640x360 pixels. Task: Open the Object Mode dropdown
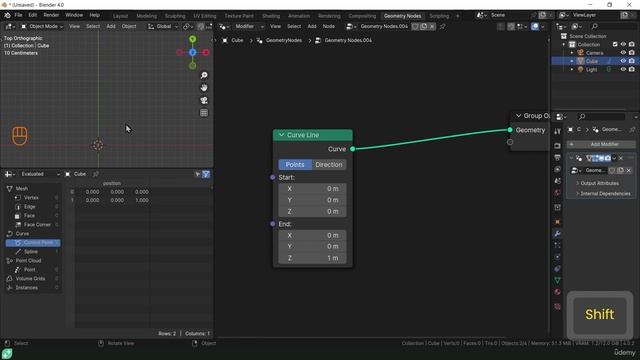[42, 27]
